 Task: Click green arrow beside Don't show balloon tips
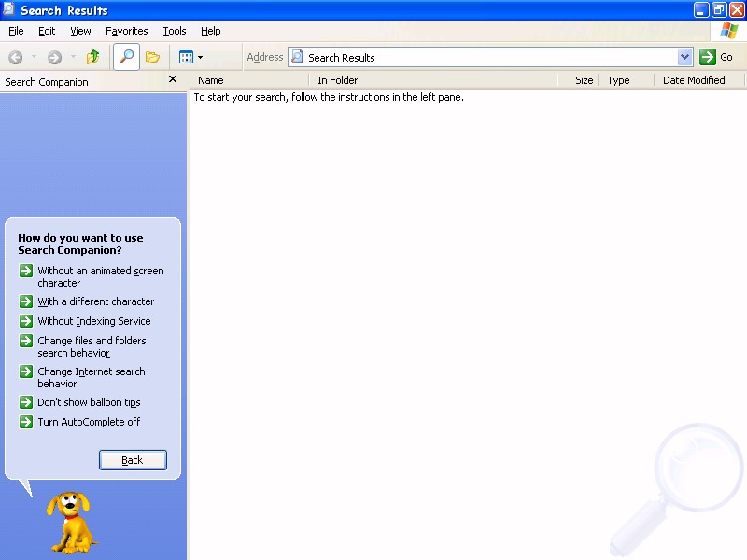(26, 402)
